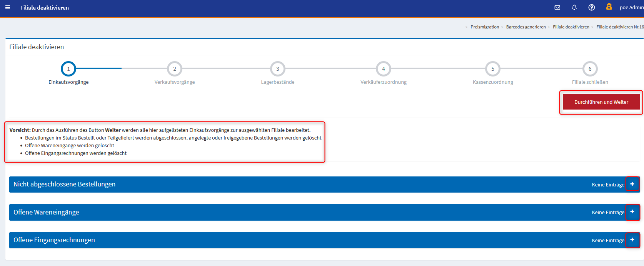644x266 pixels.
Task: Expand the Offene Eingangsrechnungen panel
Action: pyautogui.click(x=632, y=240)
